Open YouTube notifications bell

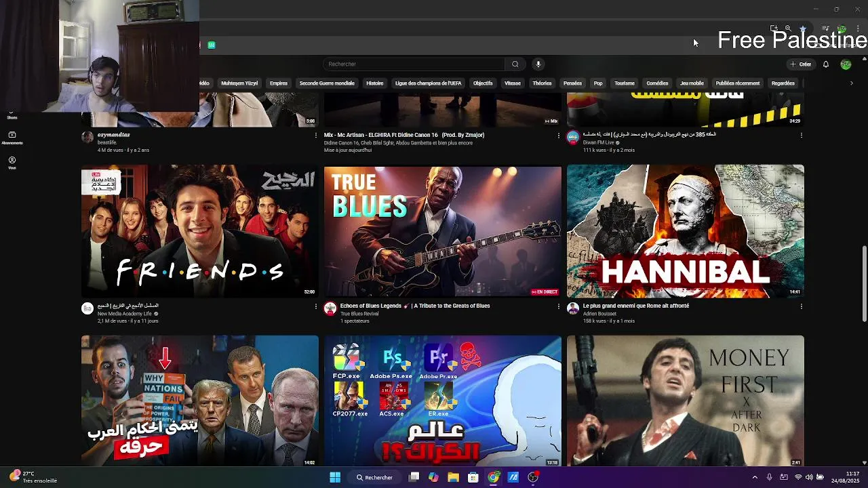click(x=826, y=64)
